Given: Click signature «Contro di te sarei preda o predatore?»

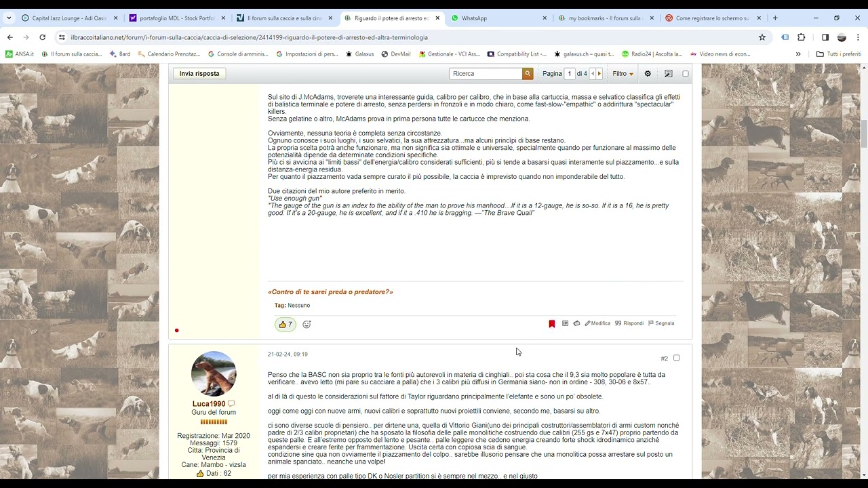Looking at the screenshot, I should [330, 292].
